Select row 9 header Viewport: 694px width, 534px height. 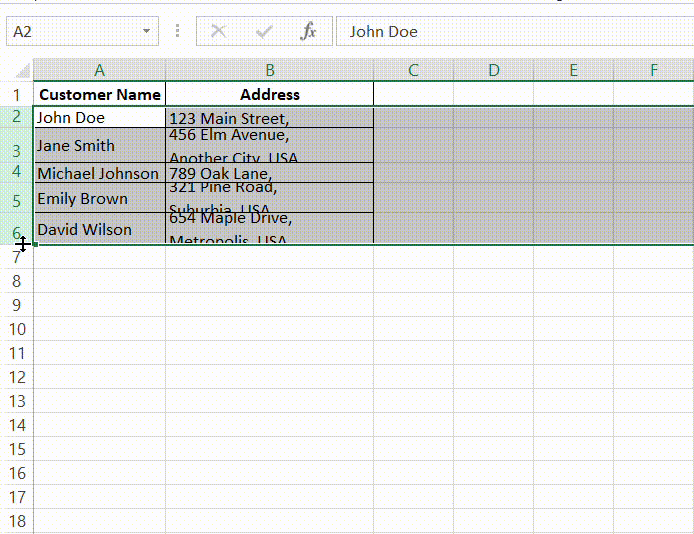click(16, 305)
